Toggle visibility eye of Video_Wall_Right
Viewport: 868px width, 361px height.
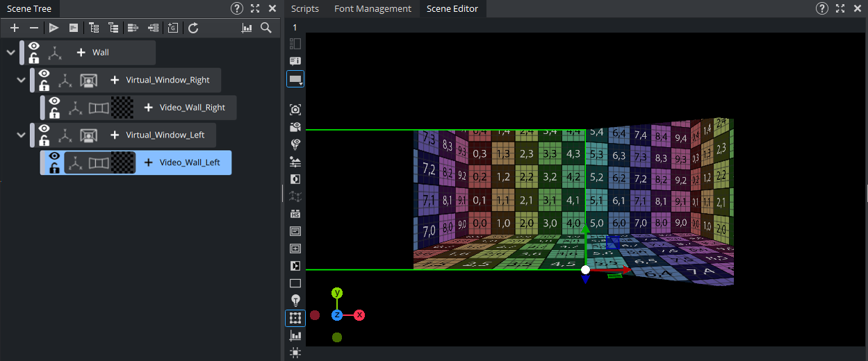pos(54,101)
